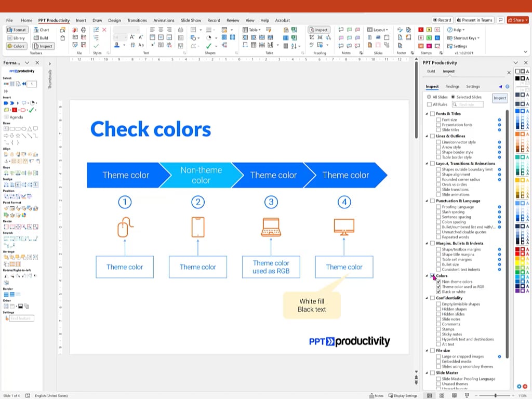Collapse the Margins, Bullets & Indents group
This screenshot has height=399, width=532.
click(427, 243)
